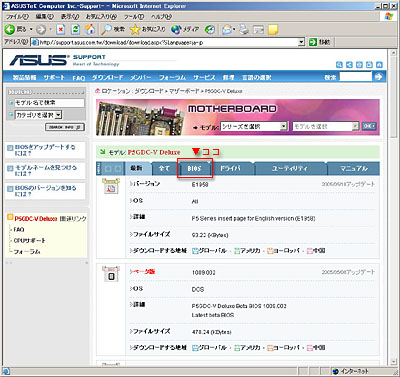The image size is (400, 377).
Task: Open the browser Home page icon
Action: click(89, 30)
